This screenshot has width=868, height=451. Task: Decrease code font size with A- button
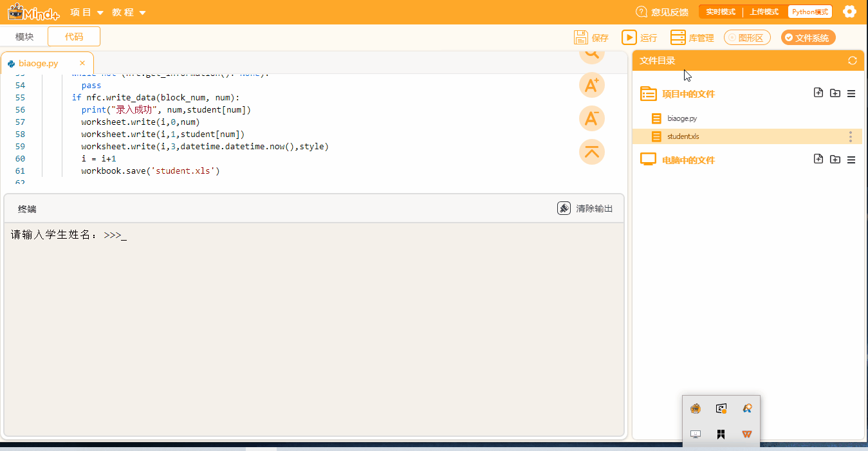pyautogui.click(x=592, y=118)
